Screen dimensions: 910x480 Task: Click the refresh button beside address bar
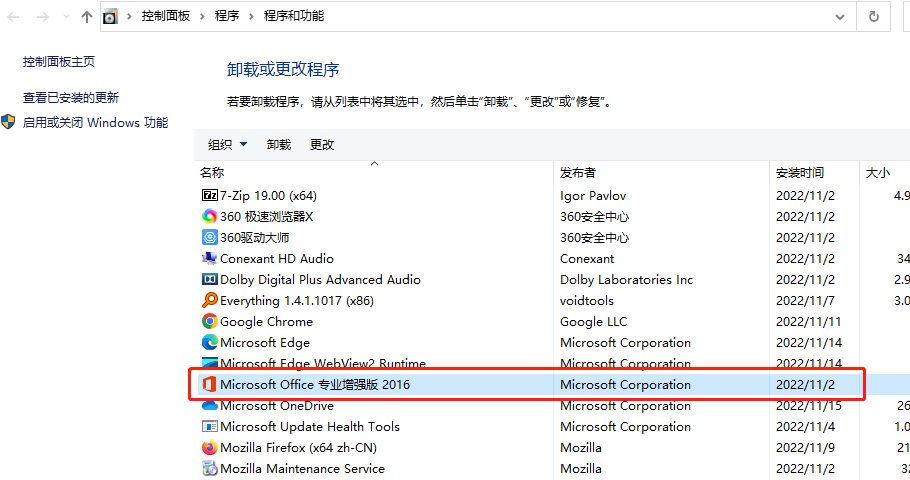pos(873,17)
